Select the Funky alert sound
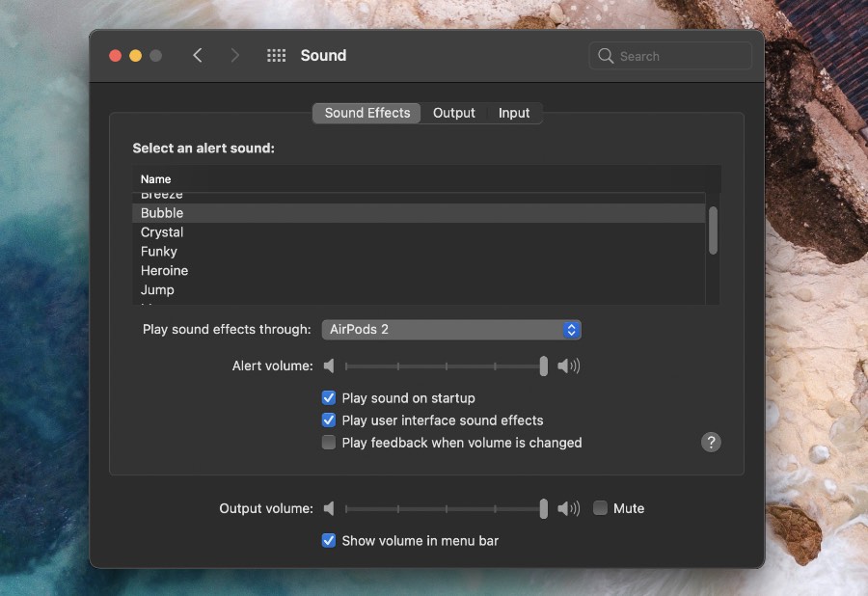The width and height of the screenshot is (868, 596). 419,252
